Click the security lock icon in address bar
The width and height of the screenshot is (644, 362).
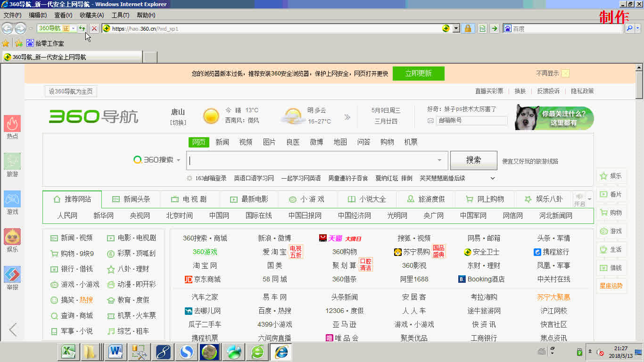coord(468,28)
